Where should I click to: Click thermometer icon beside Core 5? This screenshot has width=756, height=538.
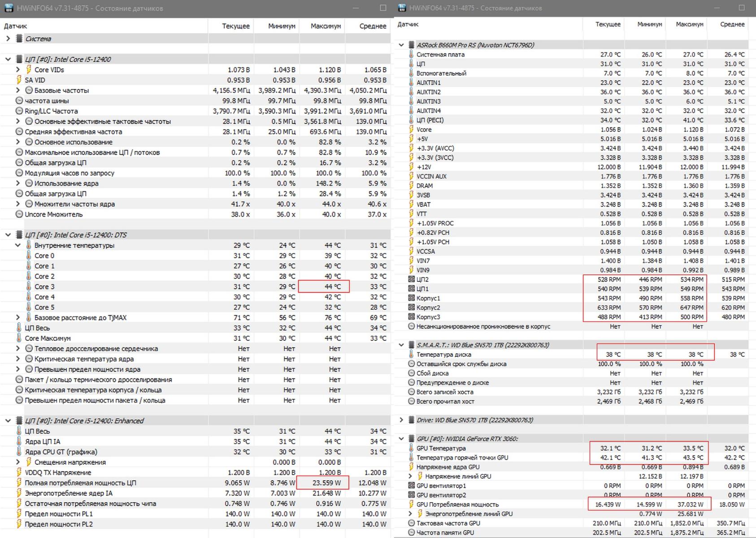click(29, 307)
